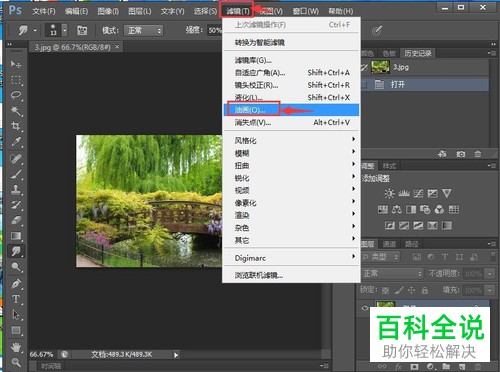Screen dimensions: 500x372
Task: Open status bar info arrow
Action: (176, 355)
